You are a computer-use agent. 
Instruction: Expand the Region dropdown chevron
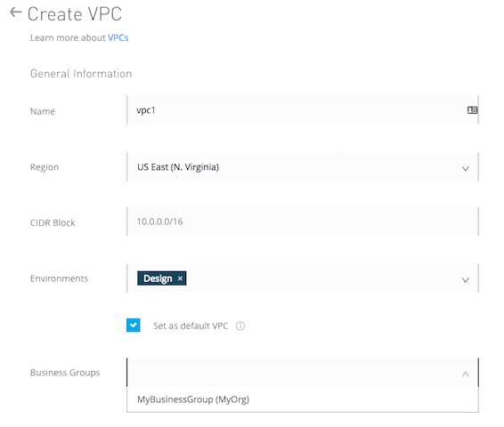tap(465, 168)
